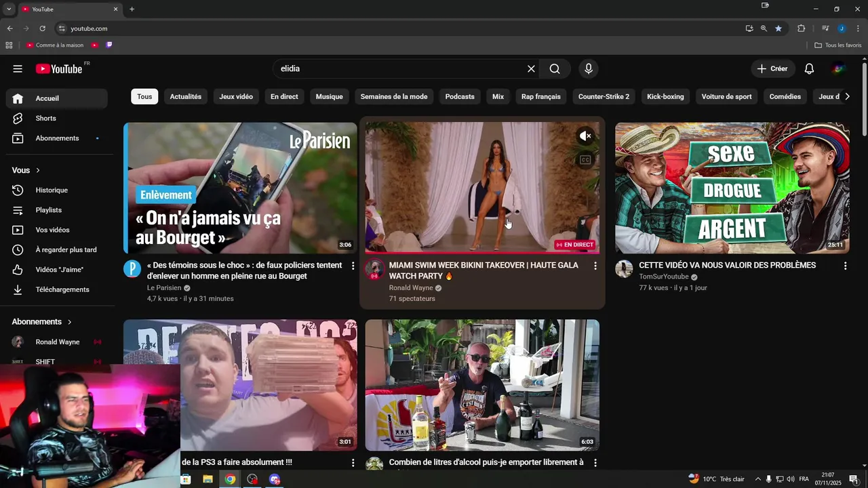Click the Créer button
Screen dimensions: 868x488
pos(772,68)
